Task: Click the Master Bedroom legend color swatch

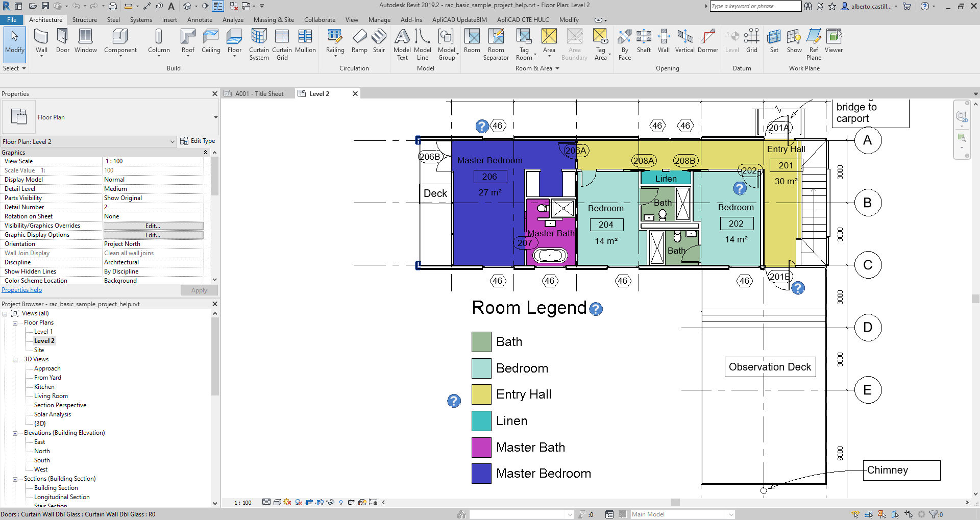Action: pyautogui.click(x=480, y=473)
